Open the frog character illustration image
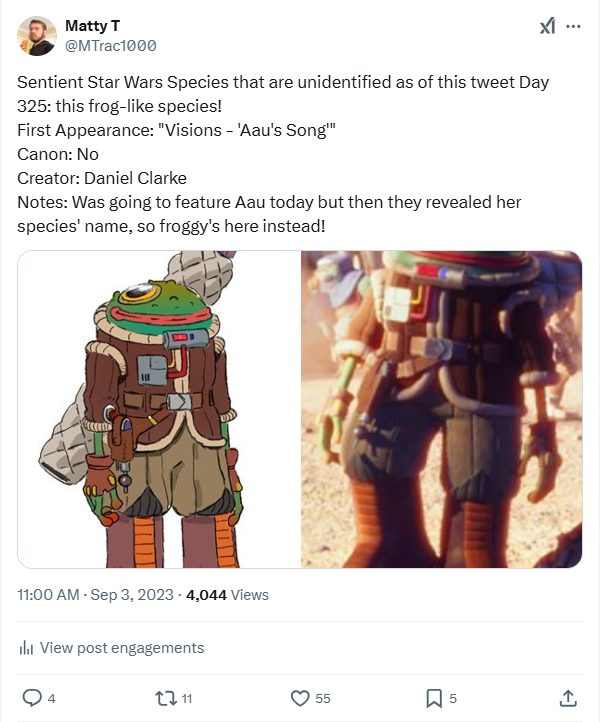The height and width of the screenshot is (722, 603). pos(160,409)
